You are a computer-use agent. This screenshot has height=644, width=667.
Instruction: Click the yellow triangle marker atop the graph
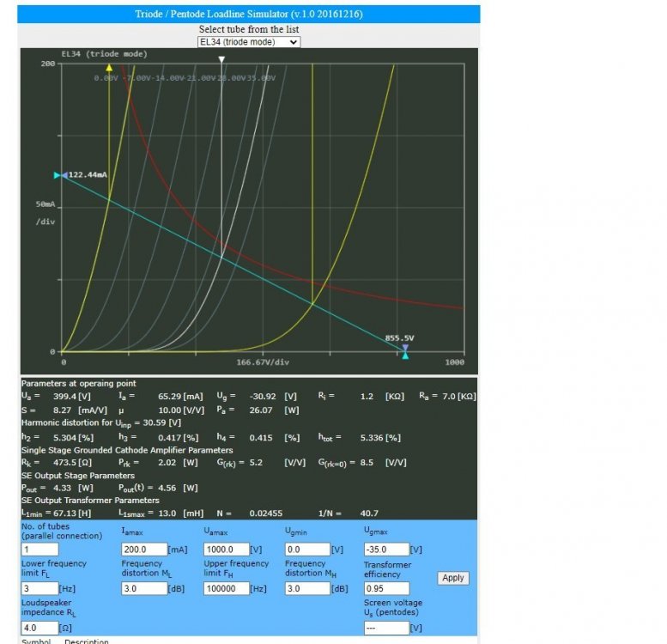(x=109, y=66)
